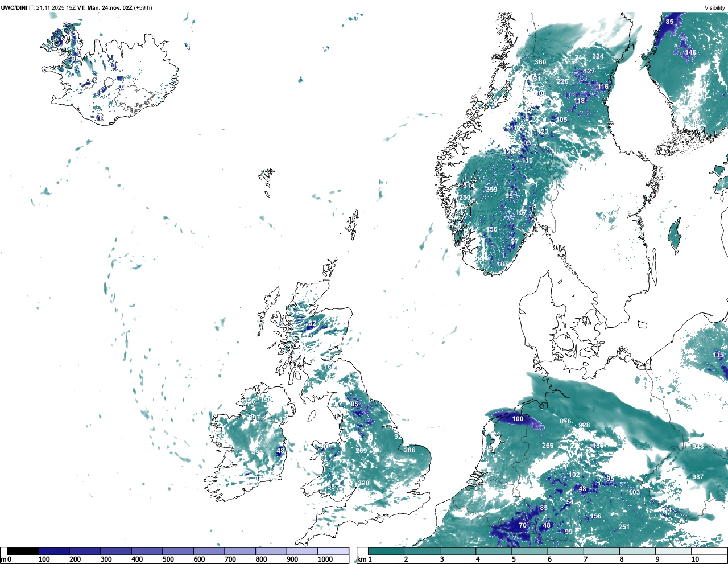Pick the 5–6 km legend color segment

tap(530, 551)
